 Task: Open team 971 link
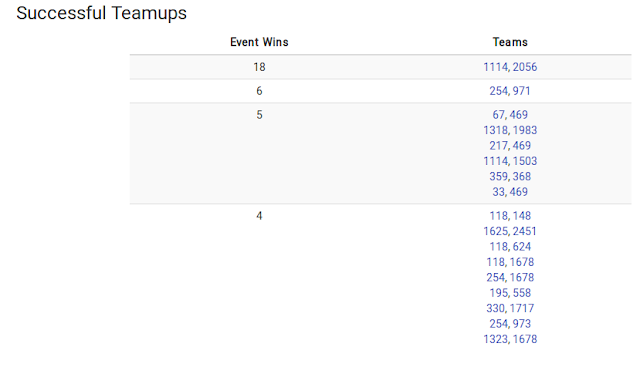(x=522, y=91)
